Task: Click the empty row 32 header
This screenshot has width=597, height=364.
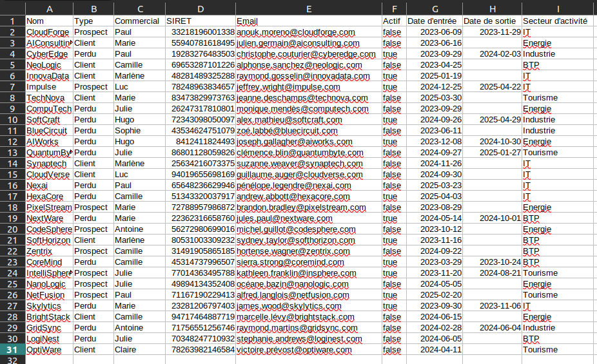Action: pyautogui.click(x=12, y=360)
